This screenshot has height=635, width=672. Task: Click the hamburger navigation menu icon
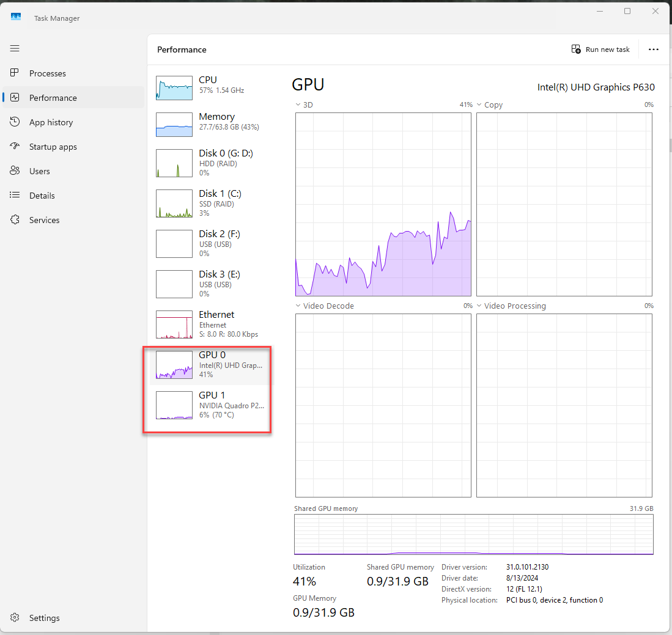coord(15,48)
